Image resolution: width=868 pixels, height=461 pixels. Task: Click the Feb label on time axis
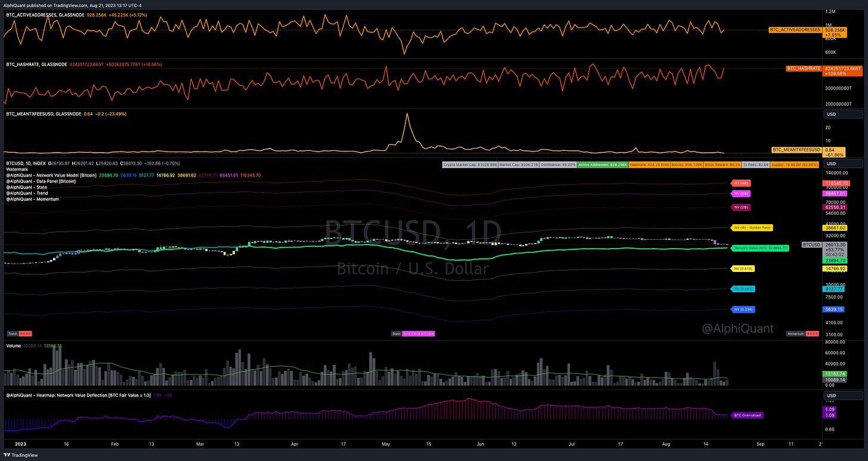coord(115,444)
